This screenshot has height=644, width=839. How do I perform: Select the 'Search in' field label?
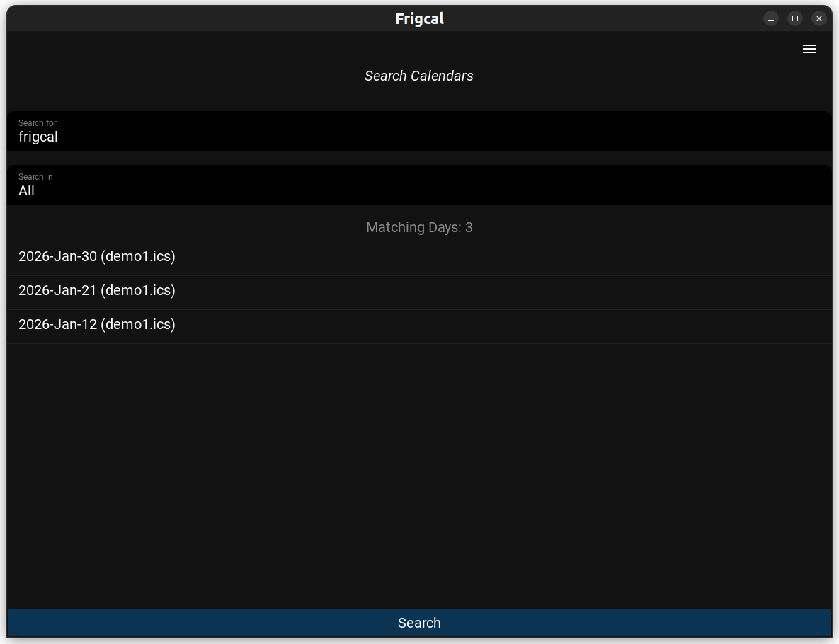pos(35,177)
